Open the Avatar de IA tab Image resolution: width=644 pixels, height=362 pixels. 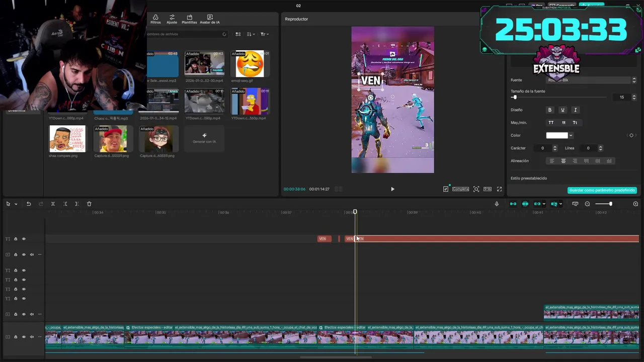[x=210, y=19]
